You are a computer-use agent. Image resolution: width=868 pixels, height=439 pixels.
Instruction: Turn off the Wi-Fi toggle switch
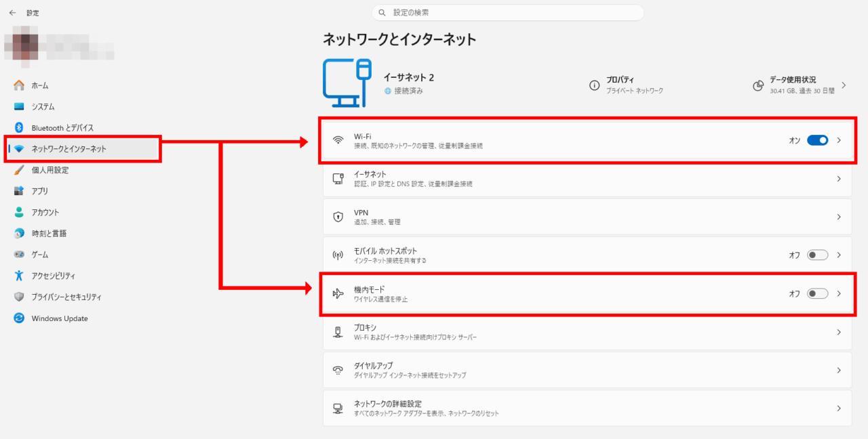[x=817, y=140]
